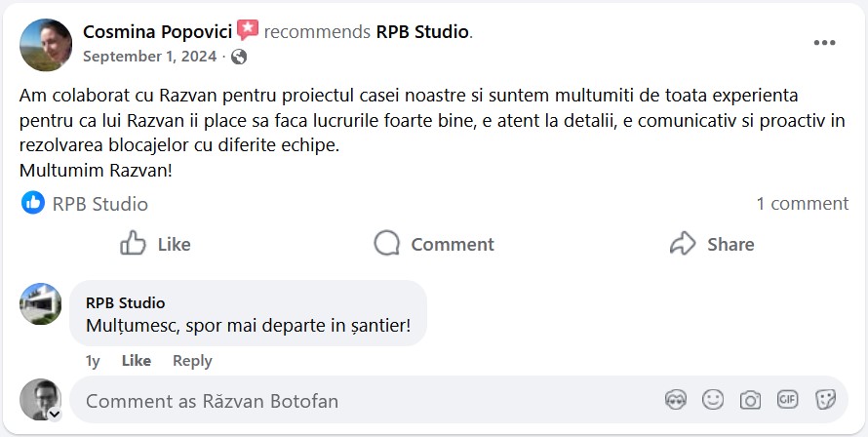Attach a photo using camera icon
The image size is (868, 437).
pos(750,399)
